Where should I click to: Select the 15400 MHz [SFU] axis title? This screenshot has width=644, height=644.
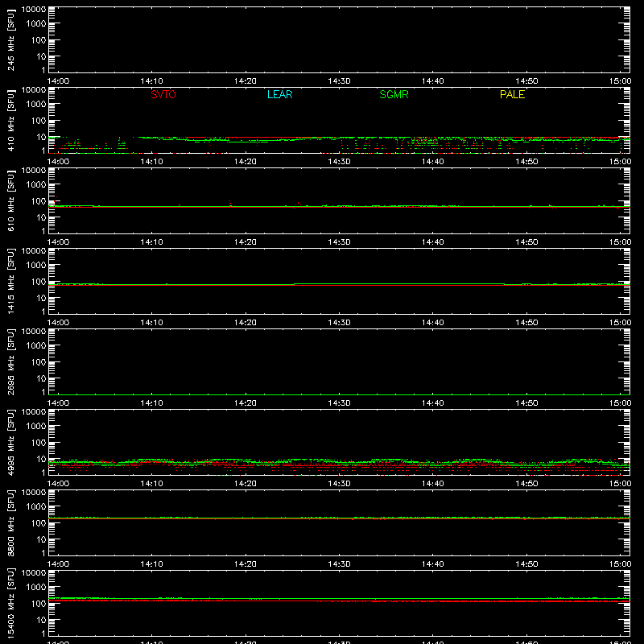coord(11,603)
